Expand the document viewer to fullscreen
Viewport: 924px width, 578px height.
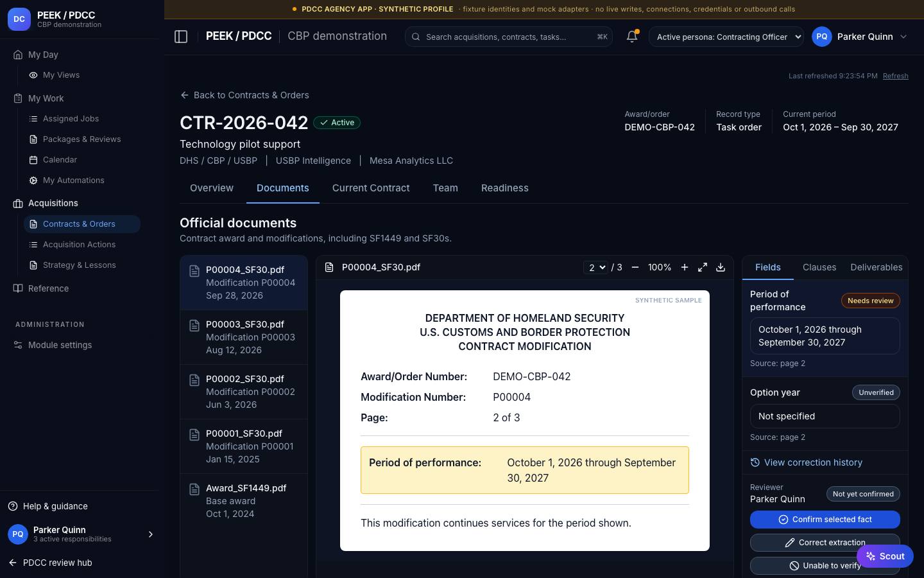point(703,267)
